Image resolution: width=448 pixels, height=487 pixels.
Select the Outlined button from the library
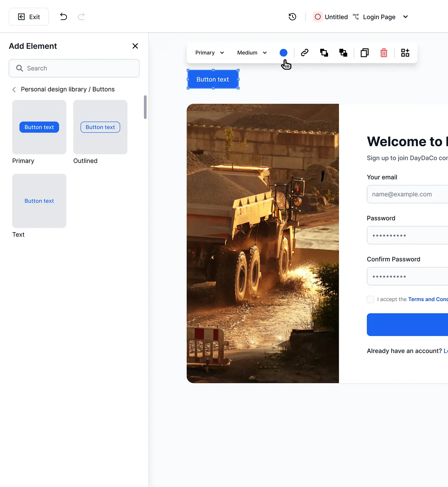100,127
